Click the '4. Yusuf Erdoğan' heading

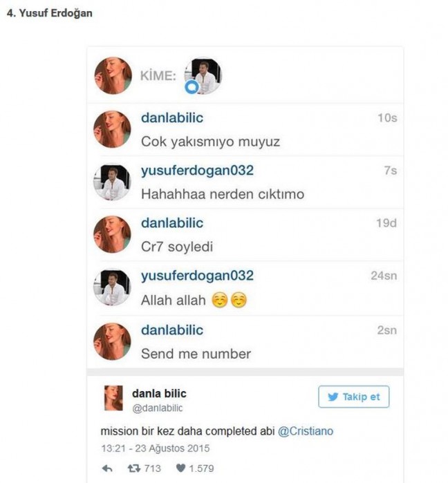tap(50, 13)
